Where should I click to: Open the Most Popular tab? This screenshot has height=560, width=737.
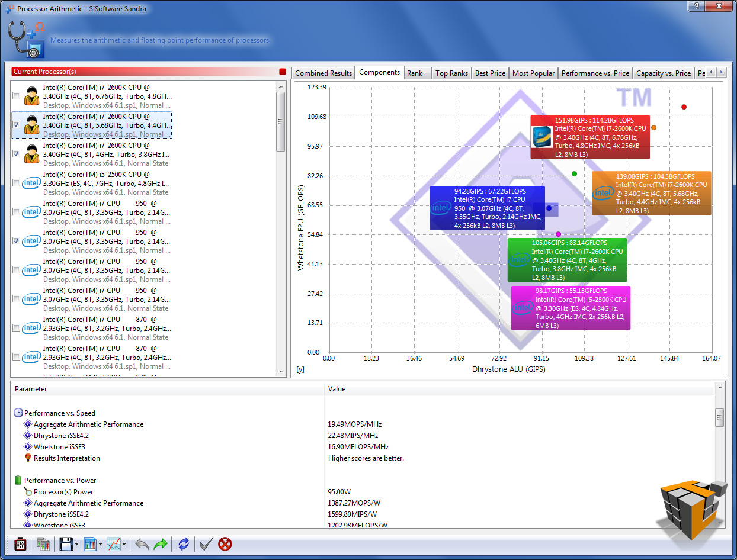[x=533, y=73]
